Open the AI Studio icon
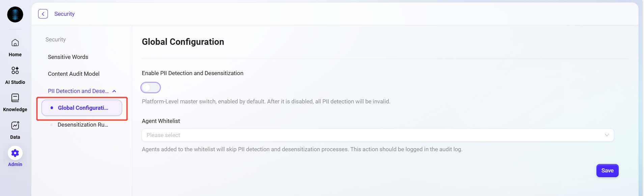 coord(15,70)
